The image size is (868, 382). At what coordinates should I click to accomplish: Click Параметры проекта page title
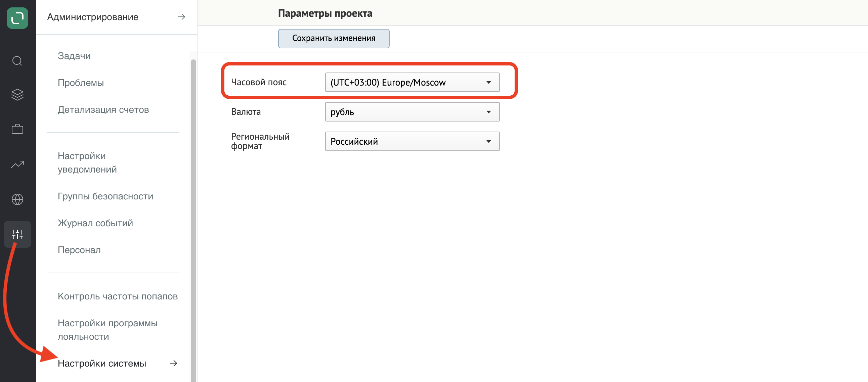coord(325,13)
